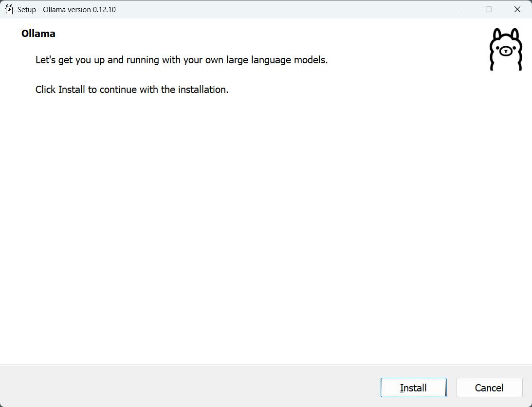
Task: Click the disabled maximize button
Action: coord(489,9)
